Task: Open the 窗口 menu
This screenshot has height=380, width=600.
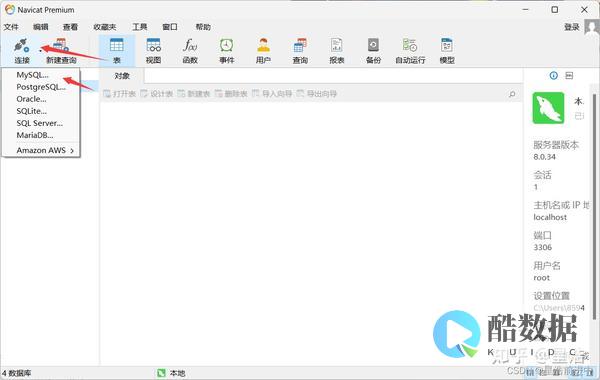Action: click(x=170, y=27)
